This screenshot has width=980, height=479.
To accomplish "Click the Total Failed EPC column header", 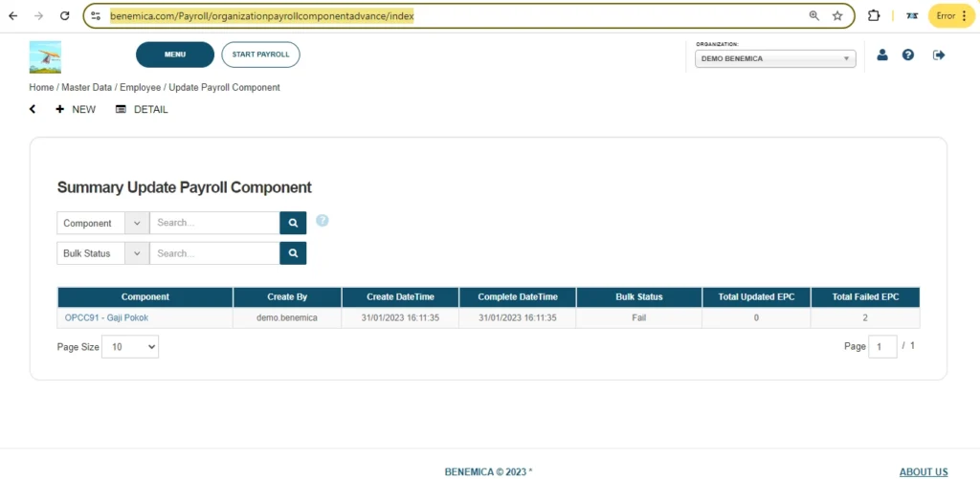I will click(x=865, y=297).
